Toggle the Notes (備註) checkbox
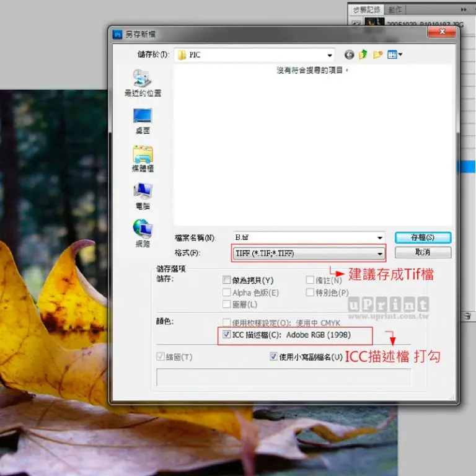Viewport: 476px width, 476px height. click(310, 280)
